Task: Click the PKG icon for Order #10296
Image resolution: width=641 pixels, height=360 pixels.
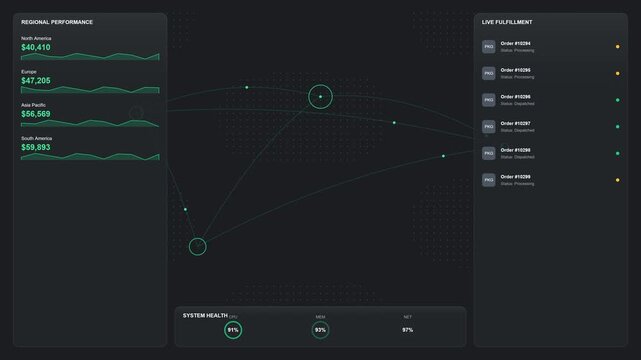Action: tap(489, 100)
